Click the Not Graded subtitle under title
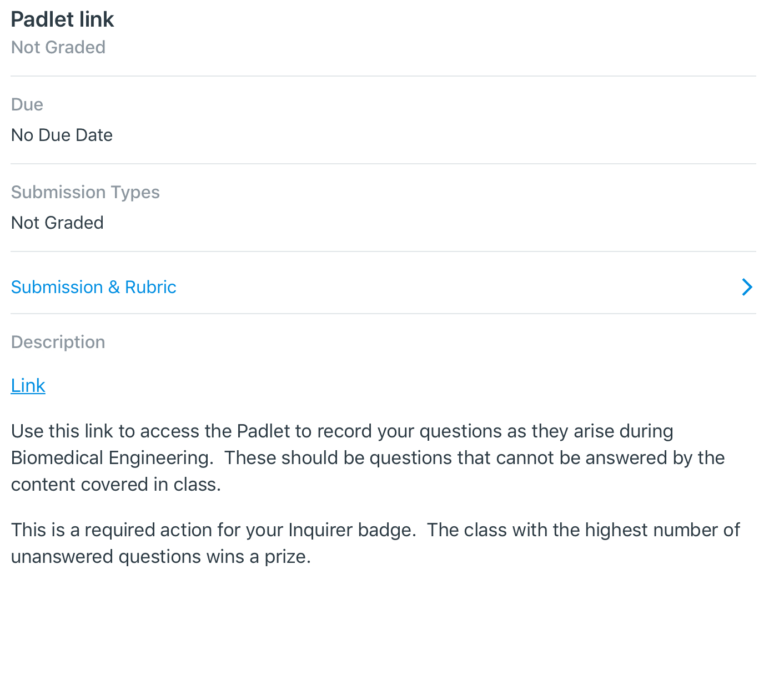 point(58,47)
